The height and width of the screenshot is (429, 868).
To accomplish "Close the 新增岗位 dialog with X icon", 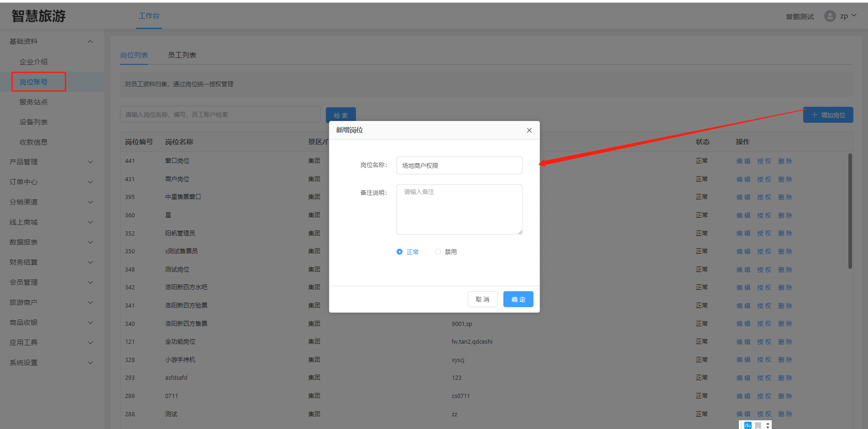I will (529, 131).
